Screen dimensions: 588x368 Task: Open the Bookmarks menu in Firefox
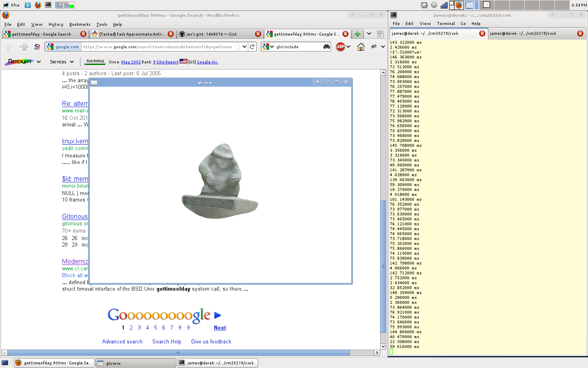pos(80,25)
